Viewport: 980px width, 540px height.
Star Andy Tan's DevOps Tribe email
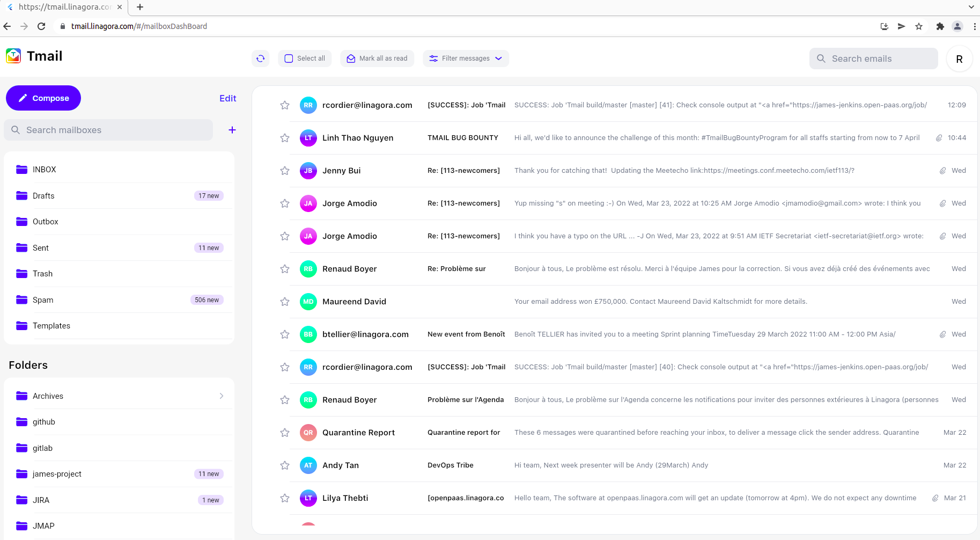point(284,465)
